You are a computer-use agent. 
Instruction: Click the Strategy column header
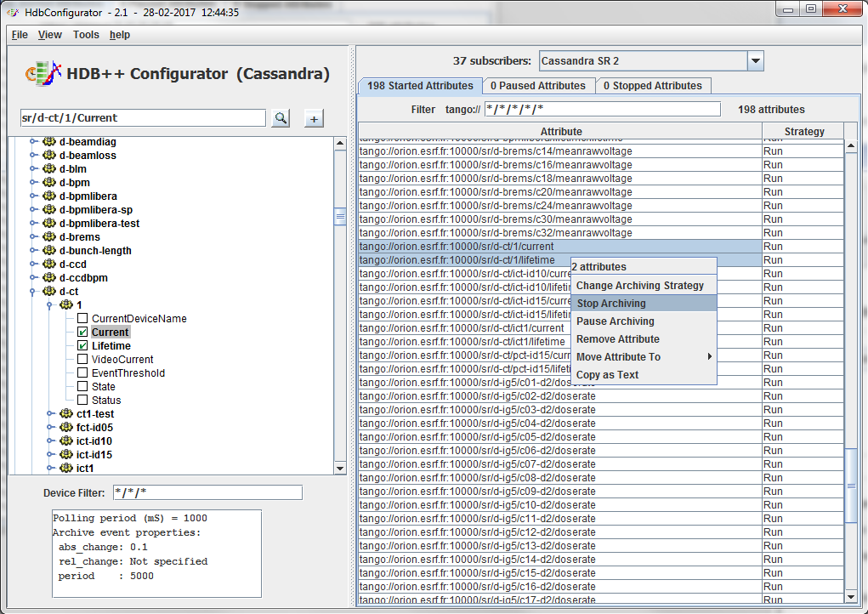point(804,131)
